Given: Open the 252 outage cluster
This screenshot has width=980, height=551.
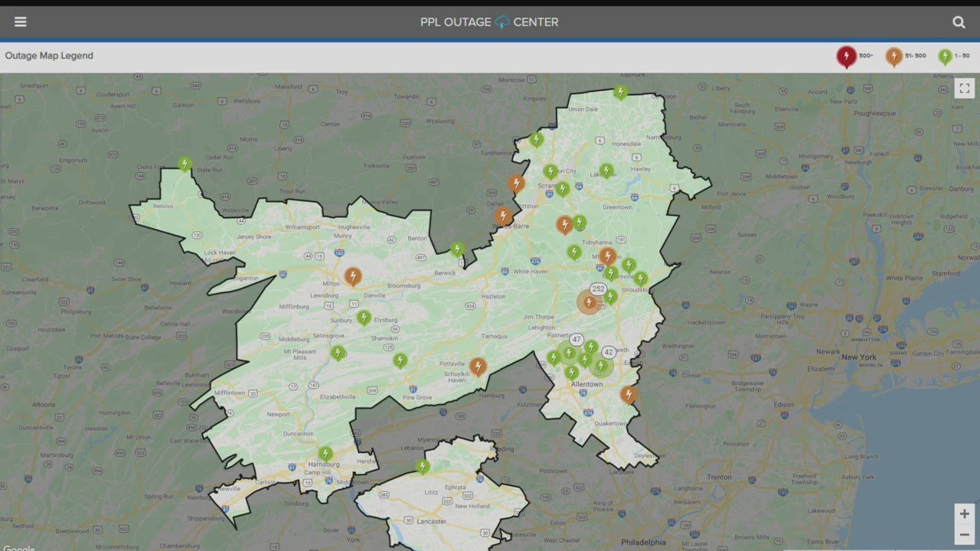Looking at the screenshot, I should 598,289.
